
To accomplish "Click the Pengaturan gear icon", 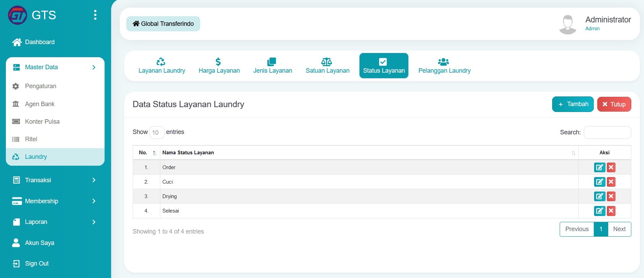I will [x=16, y=86].
